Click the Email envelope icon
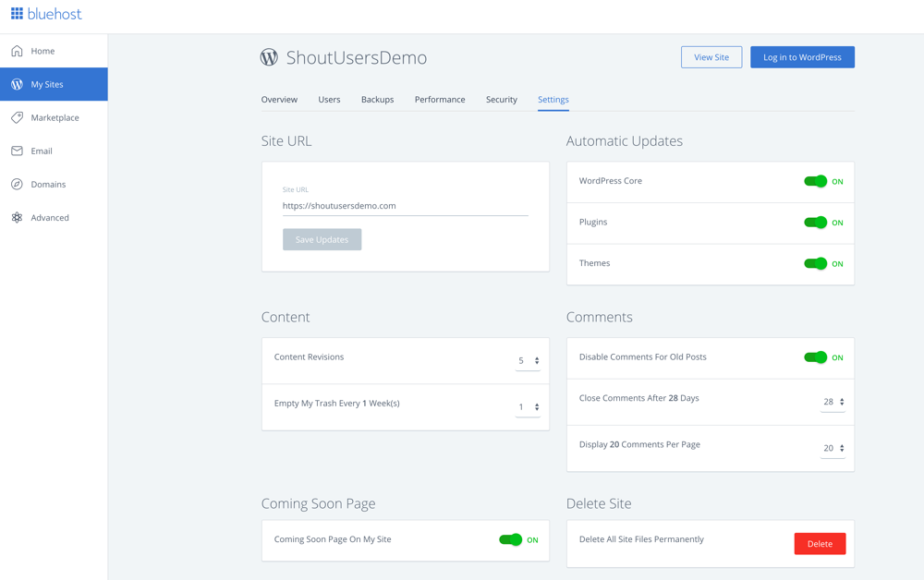924x580 pixels. coord(17,151)
